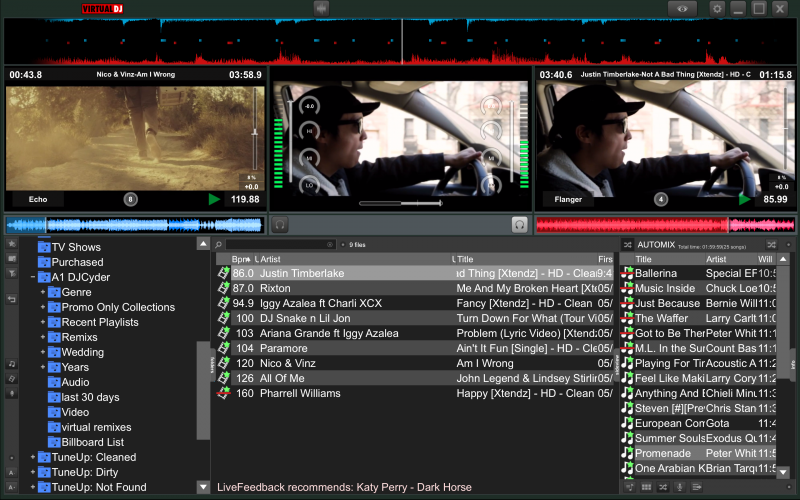This screenshot has width=800, height=500.
Task: Click the crossfader slider in the center mixer
Action: (x=401, y=203)
